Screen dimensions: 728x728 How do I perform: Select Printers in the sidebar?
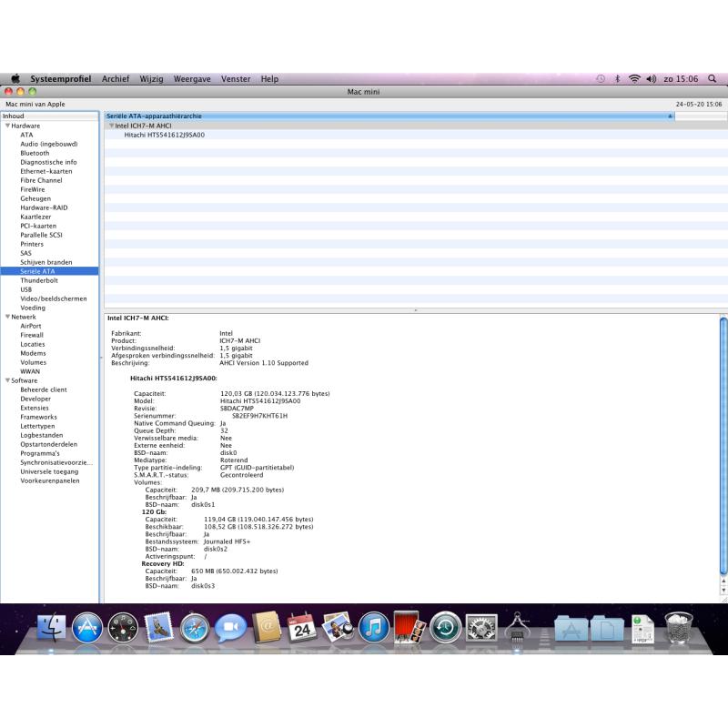click(32, 244)
